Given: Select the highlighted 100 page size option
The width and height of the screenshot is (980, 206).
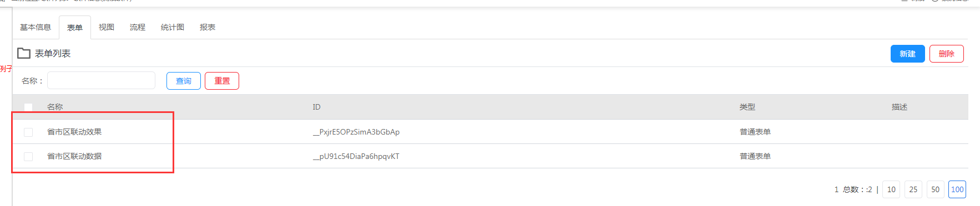Looking at the screenshot, I should pos(957,189).
